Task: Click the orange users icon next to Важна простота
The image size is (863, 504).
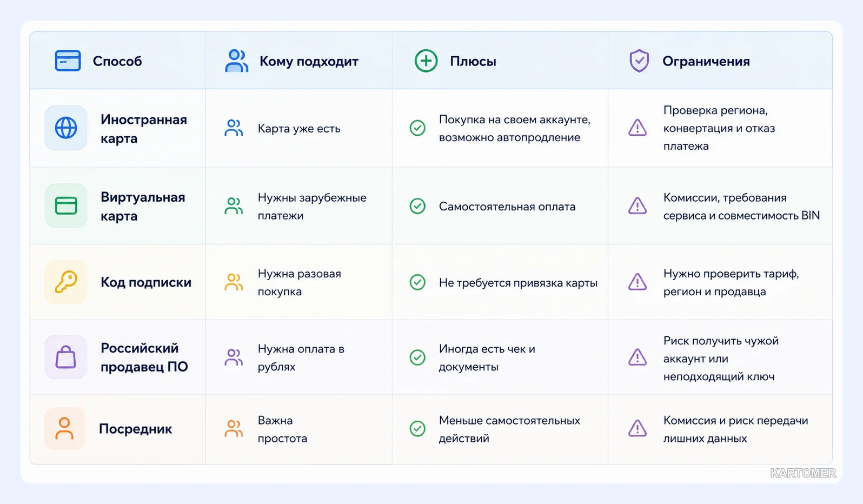Action: click(x=234, y=429)
